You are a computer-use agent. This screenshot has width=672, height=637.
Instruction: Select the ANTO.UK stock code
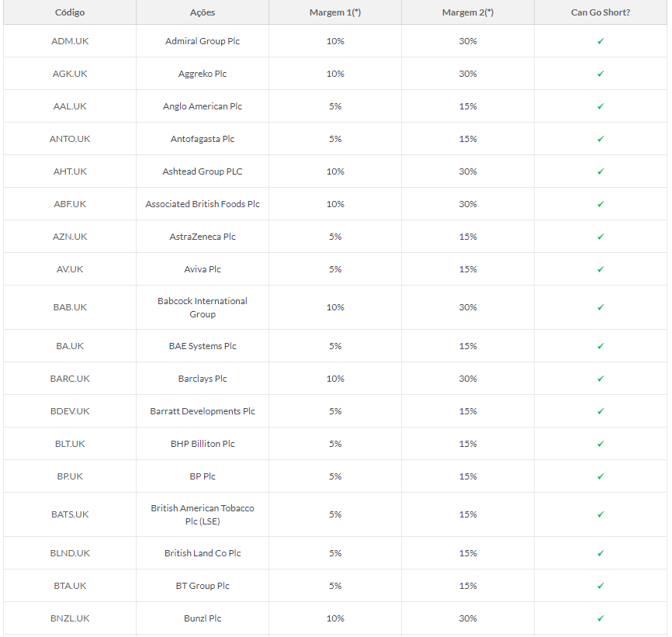pos(70,139)
